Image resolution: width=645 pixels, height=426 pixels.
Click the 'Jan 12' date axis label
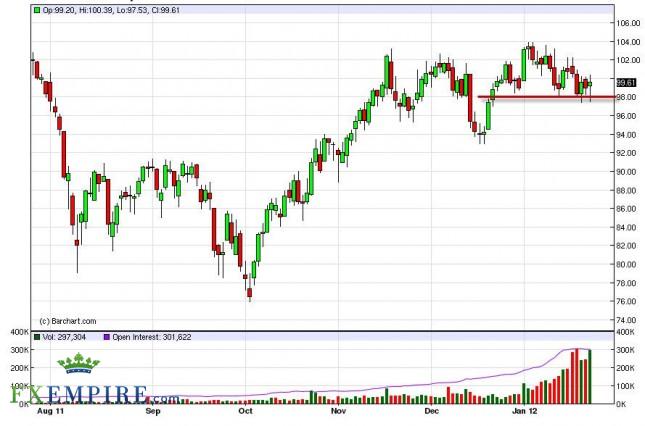(525, 411)
